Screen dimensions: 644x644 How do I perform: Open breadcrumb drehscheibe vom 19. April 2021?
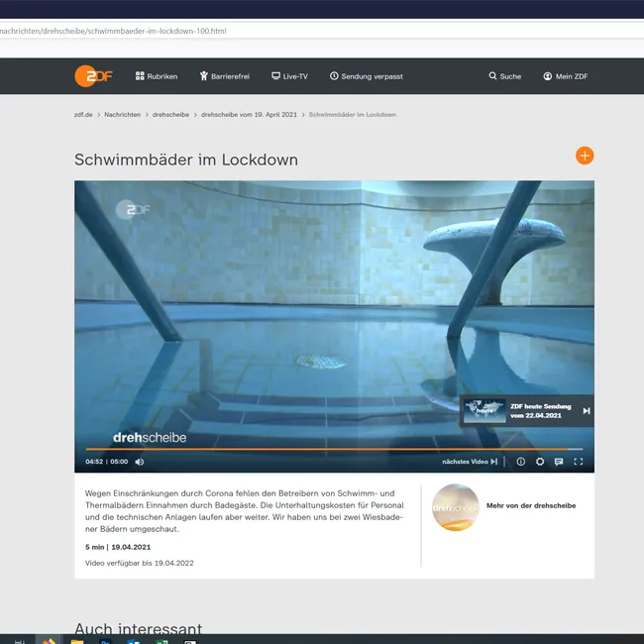point(249,115)
